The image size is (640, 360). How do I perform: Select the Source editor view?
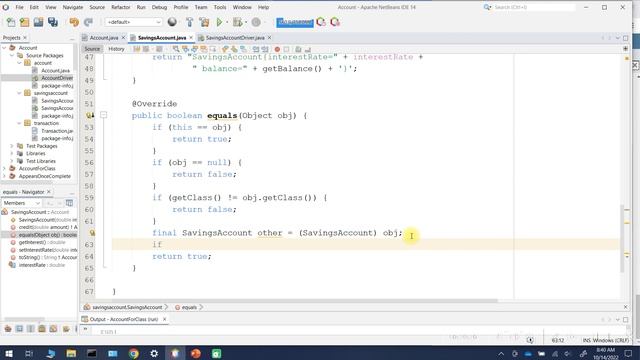92,49
